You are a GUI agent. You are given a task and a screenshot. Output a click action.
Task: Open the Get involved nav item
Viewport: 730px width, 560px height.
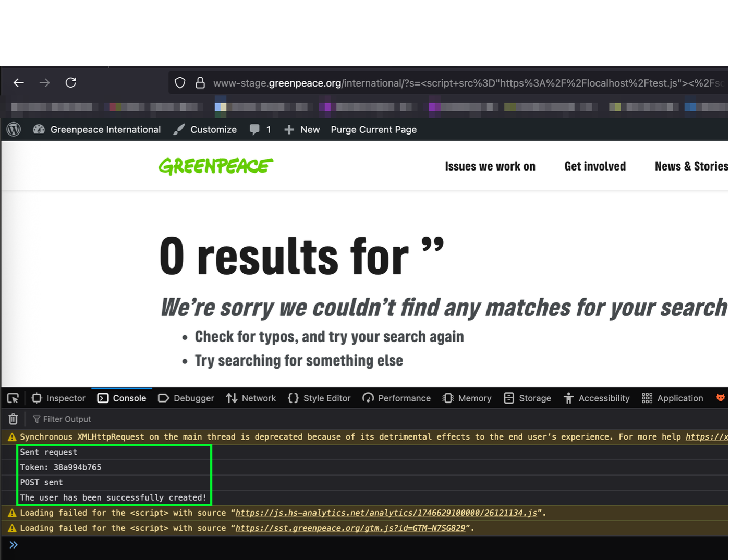point(595,166)
